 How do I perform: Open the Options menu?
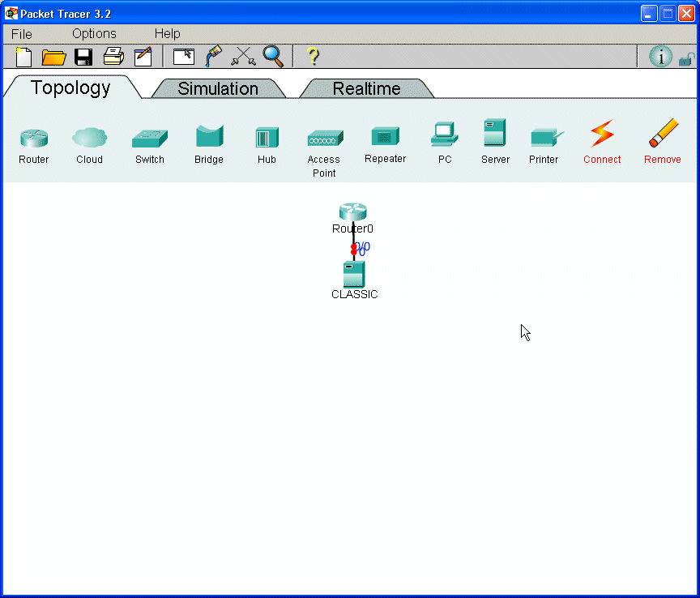click(x=94, y=34)
